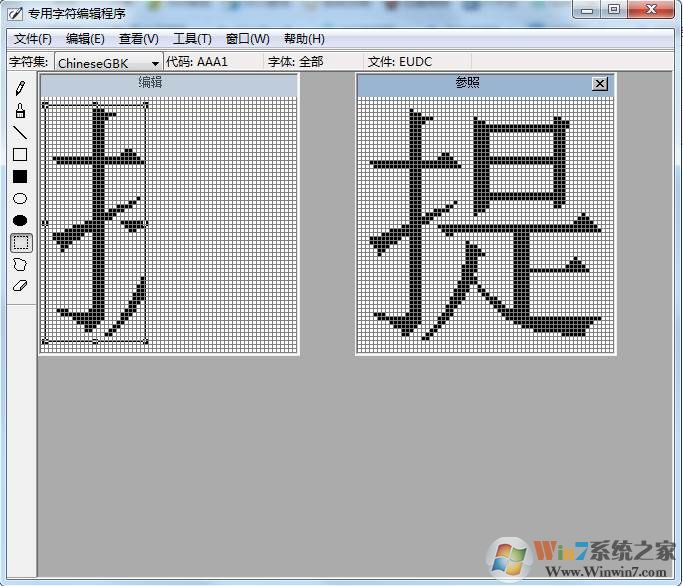Choose the Straight Line tool
Viewport: 683px width, 586px height.
click(20, 132)
